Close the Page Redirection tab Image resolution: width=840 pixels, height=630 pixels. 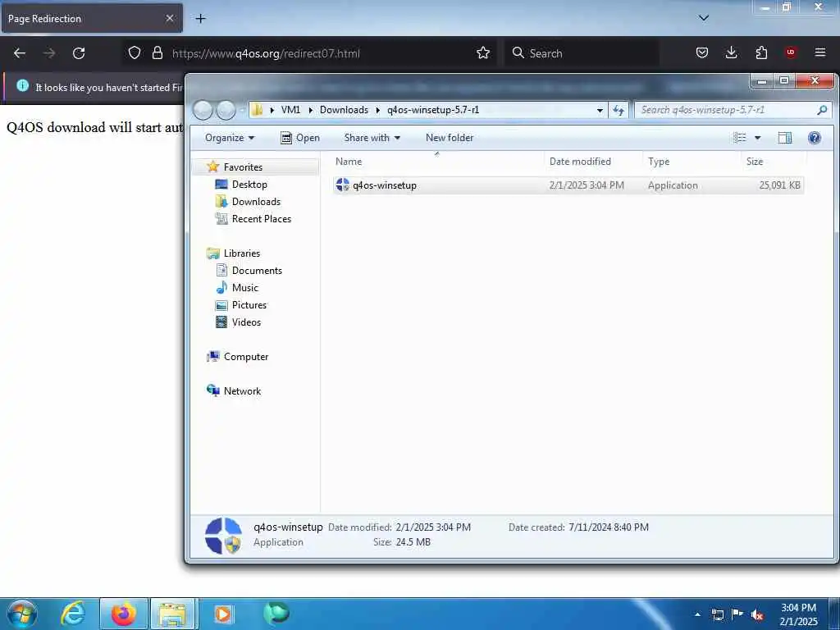pyautogui.click(x=170, y=18)
